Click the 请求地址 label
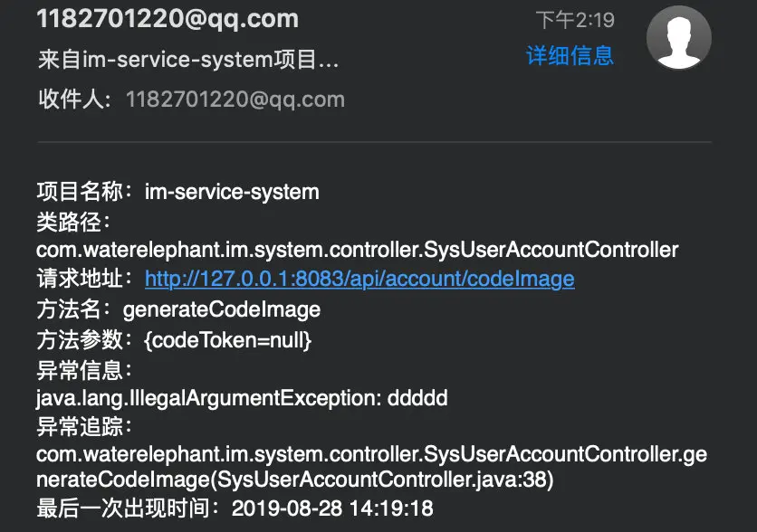This screenshot has width=757, height=532. (x=83, y=279)
